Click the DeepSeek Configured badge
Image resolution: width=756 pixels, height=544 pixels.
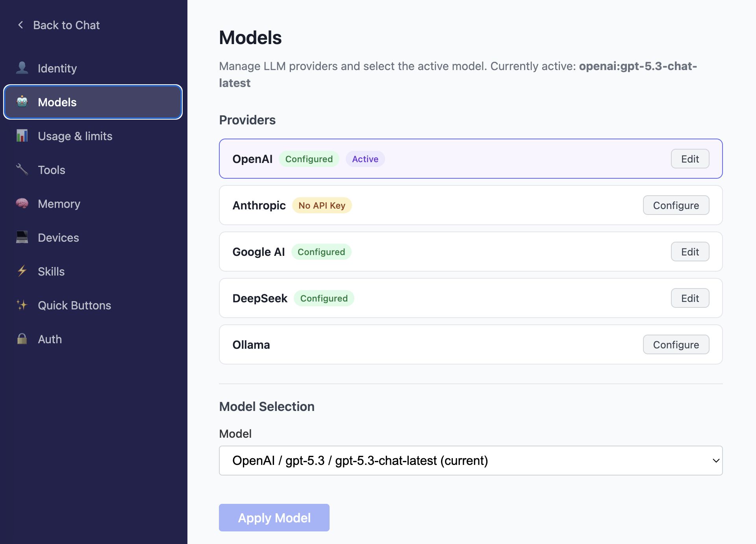coord(324,298)
